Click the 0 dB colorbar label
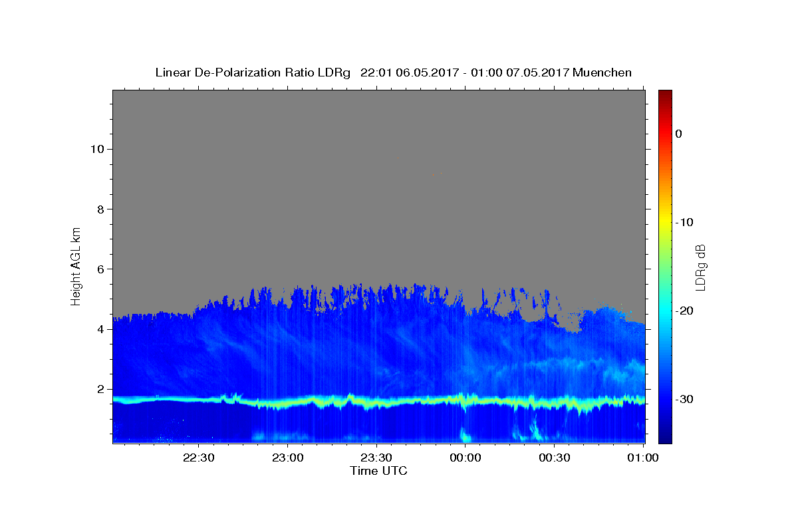798x532 pixels. [678, 134]
